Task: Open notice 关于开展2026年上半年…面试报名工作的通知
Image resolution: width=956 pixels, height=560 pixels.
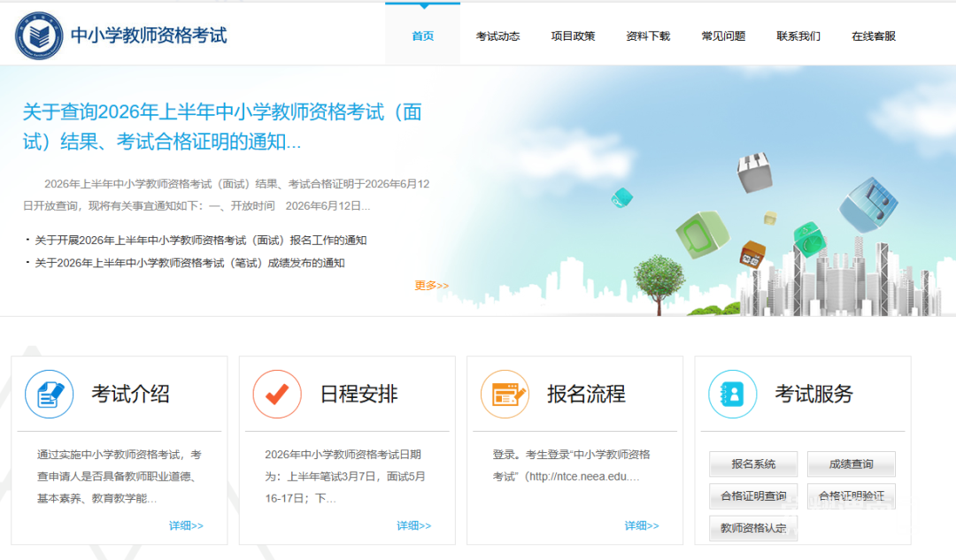Action: [x=201, y=240]
